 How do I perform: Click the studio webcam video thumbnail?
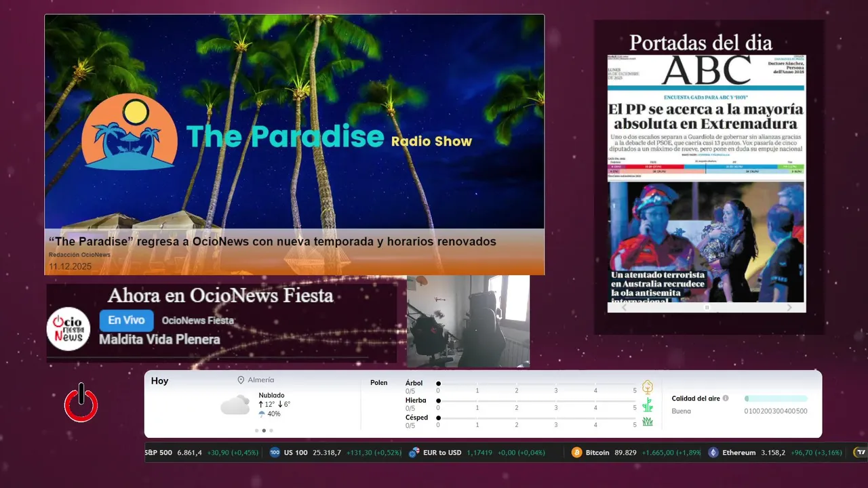tap(468, 321)
